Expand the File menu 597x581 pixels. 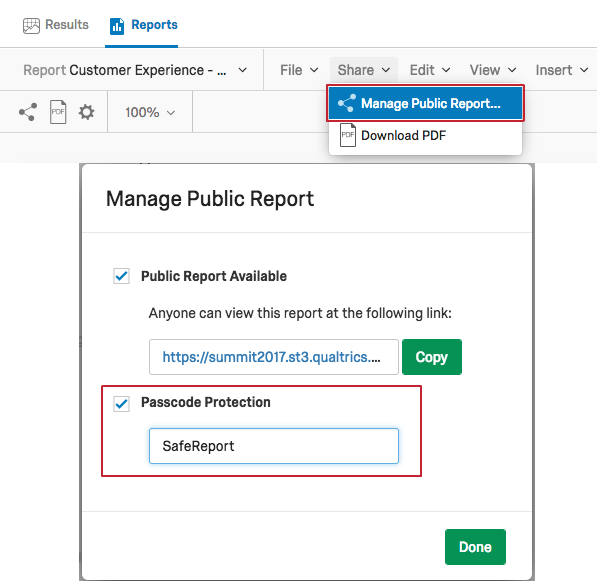click(299, 70)
